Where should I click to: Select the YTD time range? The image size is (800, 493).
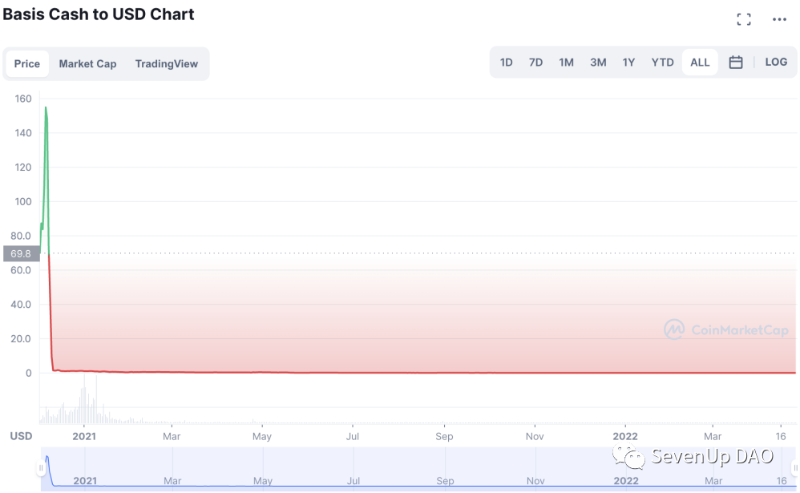point(662,62)
